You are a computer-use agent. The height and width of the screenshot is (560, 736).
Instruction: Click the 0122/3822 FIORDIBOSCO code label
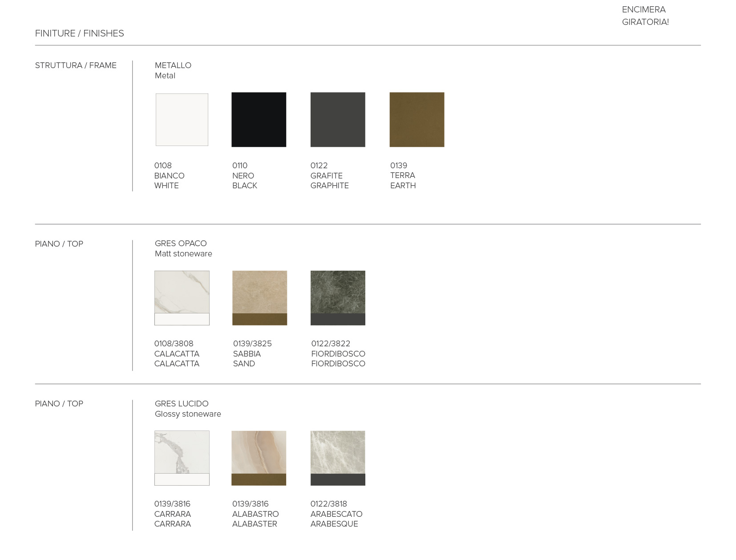338,353
